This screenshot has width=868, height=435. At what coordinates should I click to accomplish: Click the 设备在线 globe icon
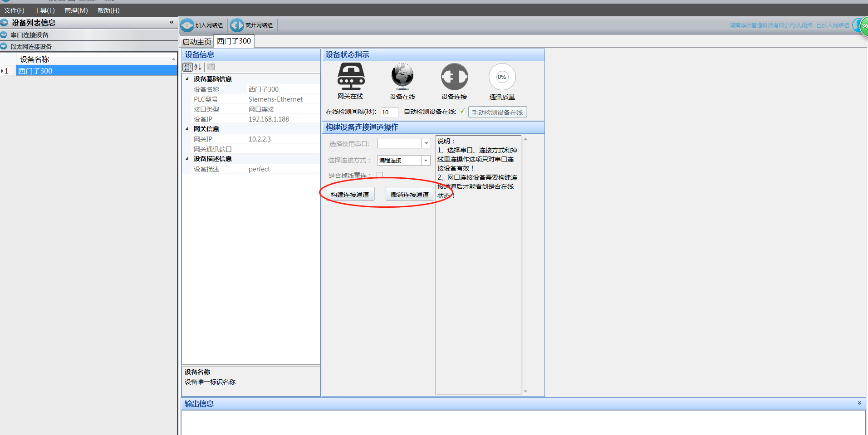coord(402,76)
